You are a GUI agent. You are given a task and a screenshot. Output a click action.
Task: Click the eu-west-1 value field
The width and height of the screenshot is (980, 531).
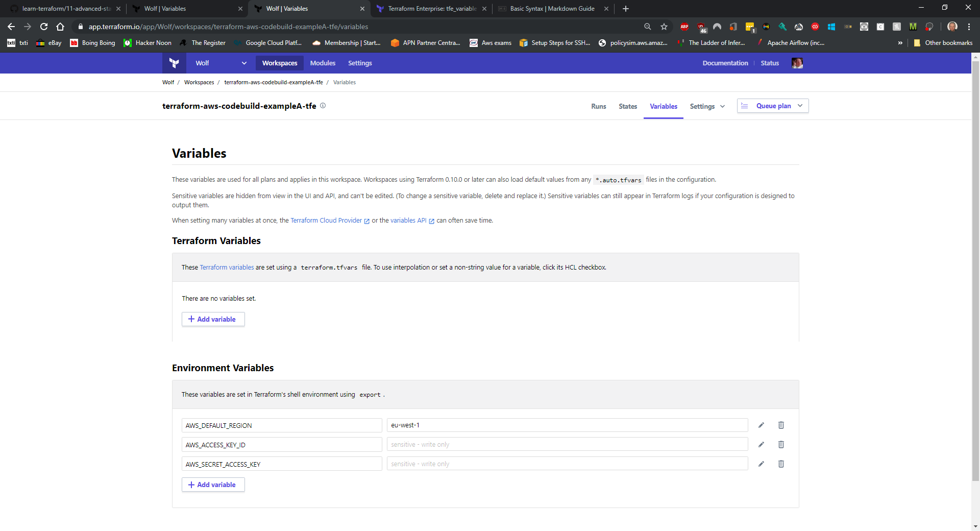point(567,425)
